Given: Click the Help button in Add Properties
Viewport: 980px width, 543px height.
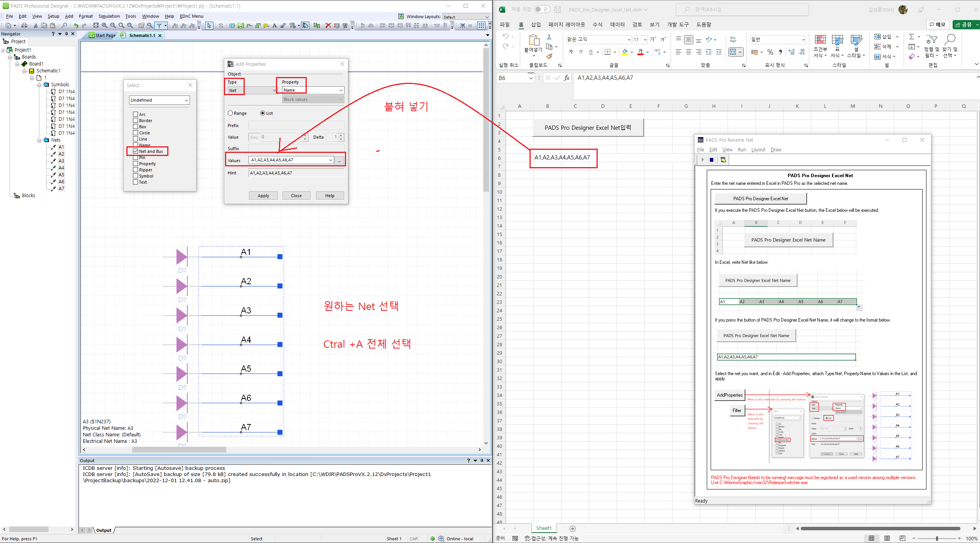Looking at the screenshot, I should (330, 196).
